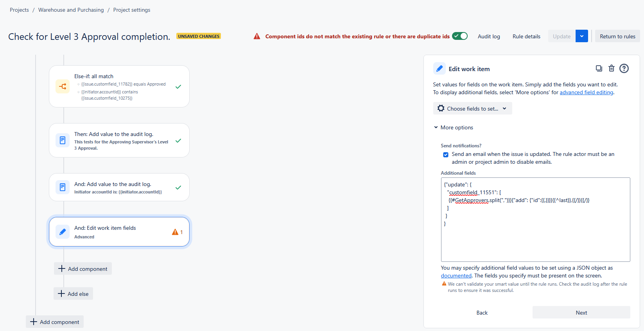Click the audit log icon for Approving Supervisor step
Viewport: 644px width, 331px height.
coord(63,140)
